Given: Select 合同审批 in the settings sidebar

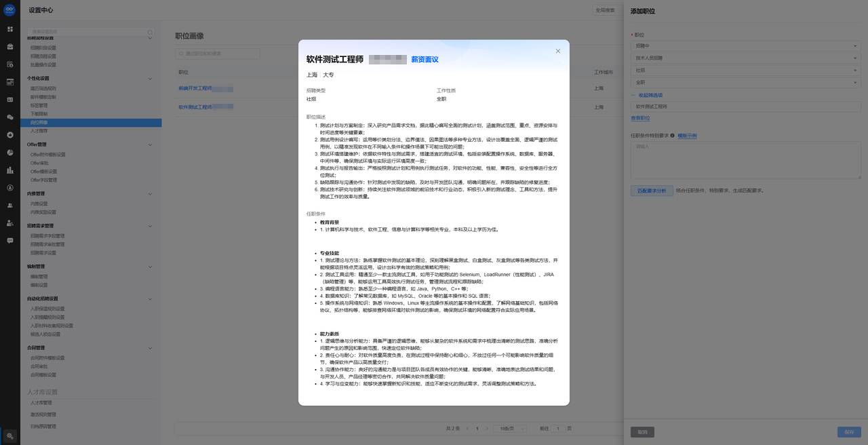Looking at the screenshot, I should (39, 366).
